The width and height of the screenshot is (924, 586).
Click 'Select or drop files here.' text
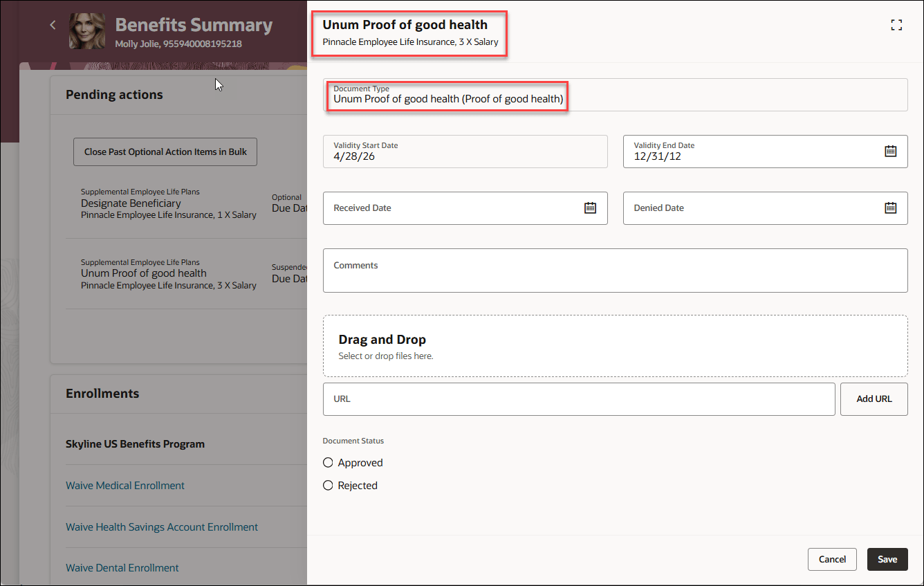pos(385,356)
